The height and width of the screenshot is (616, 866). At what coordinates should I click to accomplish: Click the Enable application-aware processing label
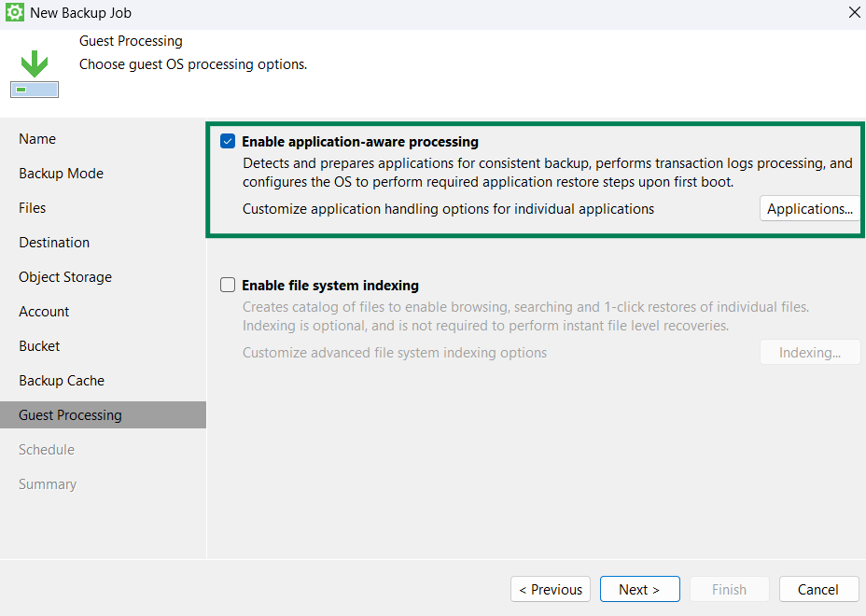(x=359, y=142)
